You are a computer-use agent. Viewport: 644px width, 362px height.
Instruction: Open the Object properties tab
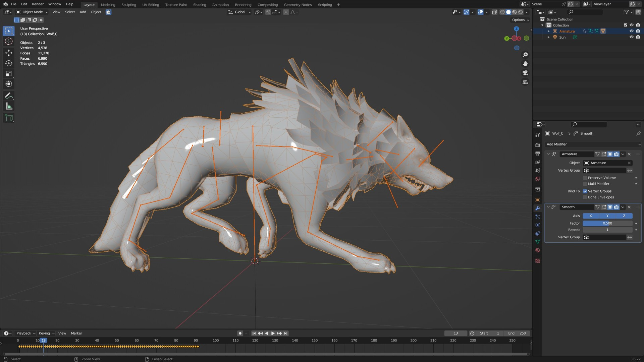[538, 200]
